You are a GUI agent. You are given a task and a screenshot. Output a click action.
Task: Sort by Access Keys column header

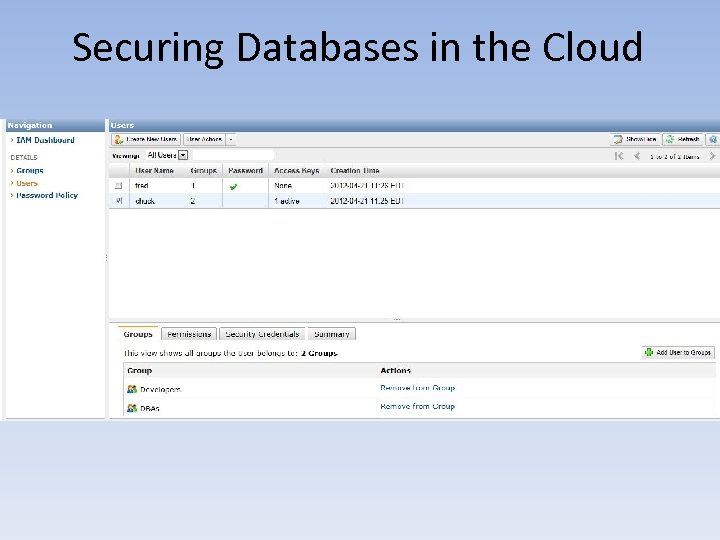(x=296, y=171)
